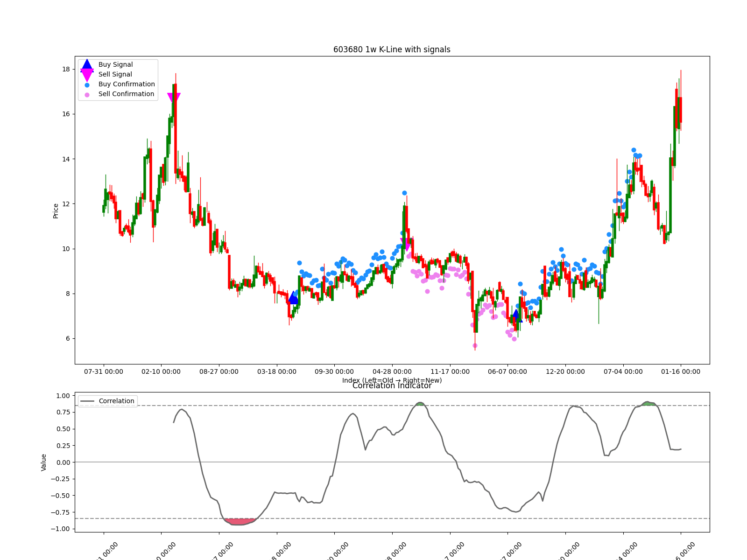The width and height of the screenshot is (747, 560).
Task: Click the chart title 603680 1w K-Line
Action: (391, 49)
